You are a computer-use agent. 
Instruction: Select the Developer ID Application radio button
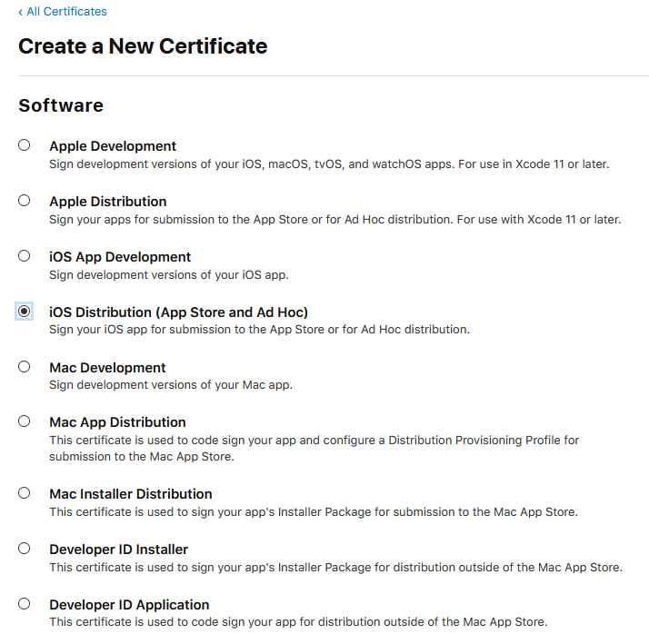click(25, 604)
